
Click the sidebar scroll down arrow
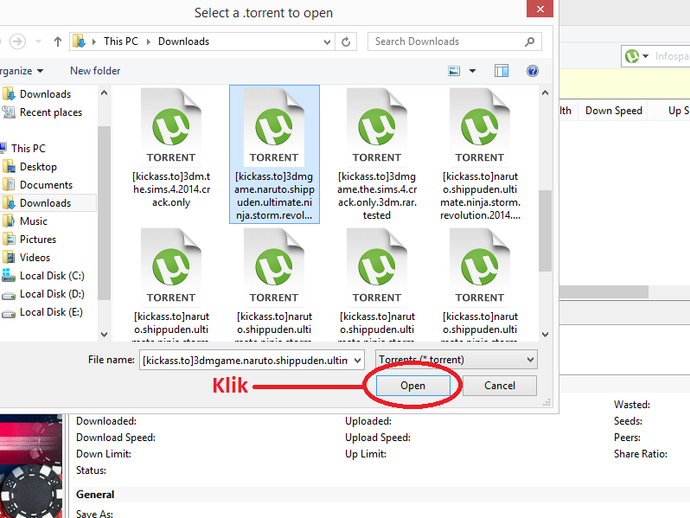[x=104, y=334]
